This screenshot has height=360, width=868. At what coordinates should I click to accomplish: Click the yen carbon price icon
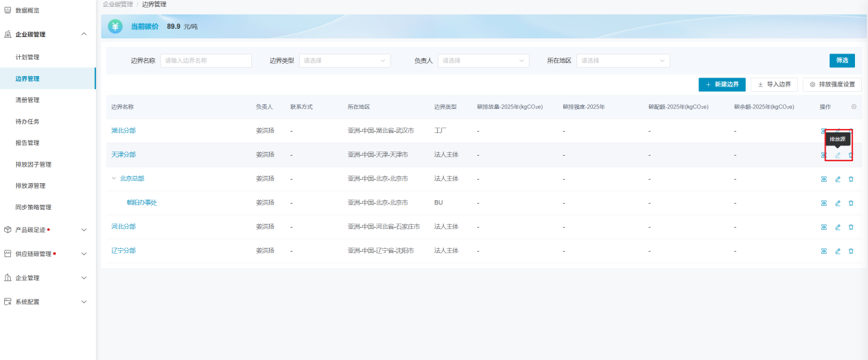(x=115, y=27)
